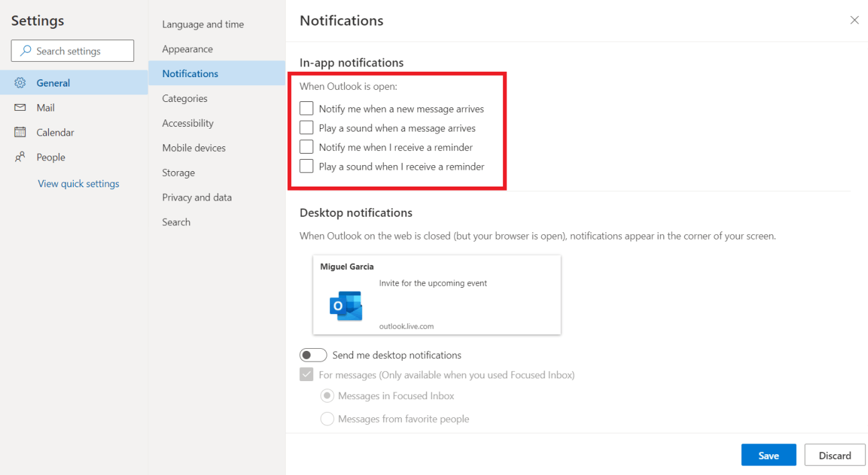Viewport: 868px width, 475px height.
Task: Select the People settings section
Action: tap(74, 157)
